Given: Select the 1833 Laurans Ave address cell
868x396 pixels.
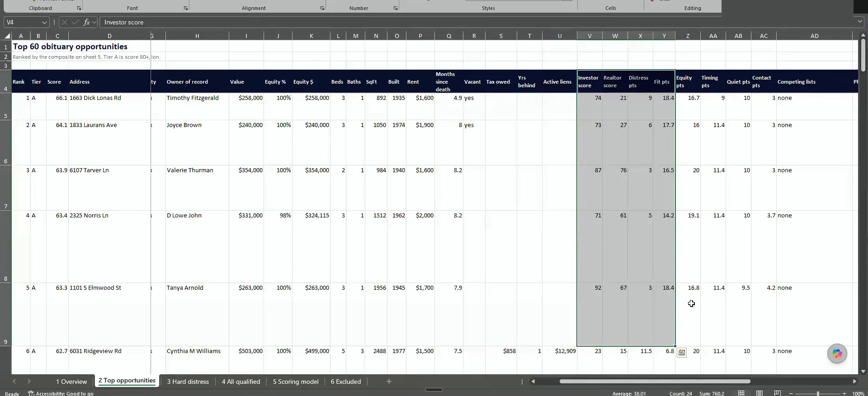Looking at the screenshot, I should (109, 143).
